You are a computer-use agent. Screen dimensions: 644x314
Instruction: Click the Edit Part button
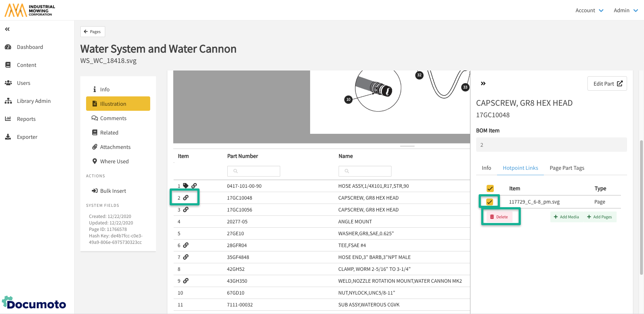point(607,83)
